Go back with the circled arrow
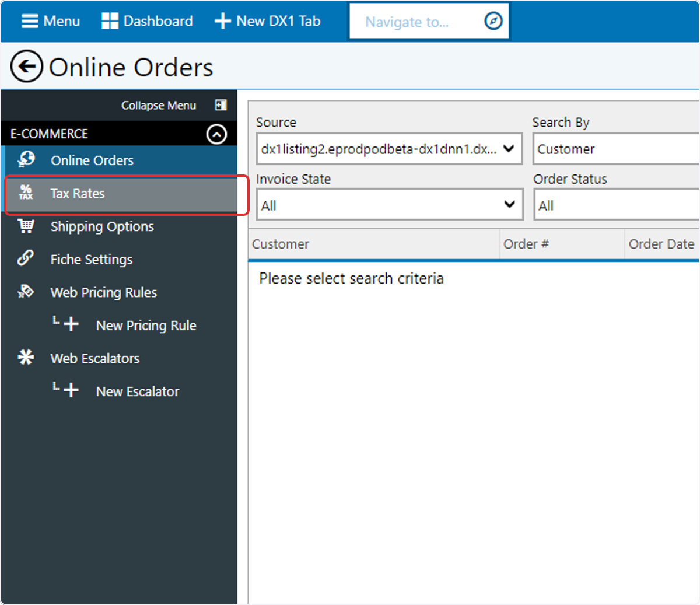 tap(27, 67)
